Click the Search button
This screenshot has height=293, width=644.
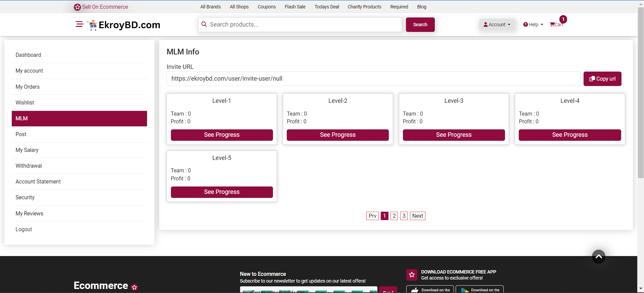pos(420,25)
